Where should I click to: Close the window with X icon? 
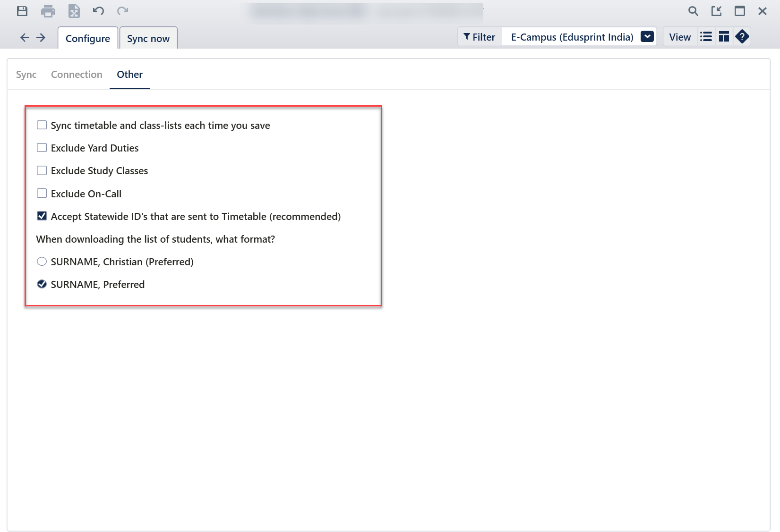[x=763, y=11]
